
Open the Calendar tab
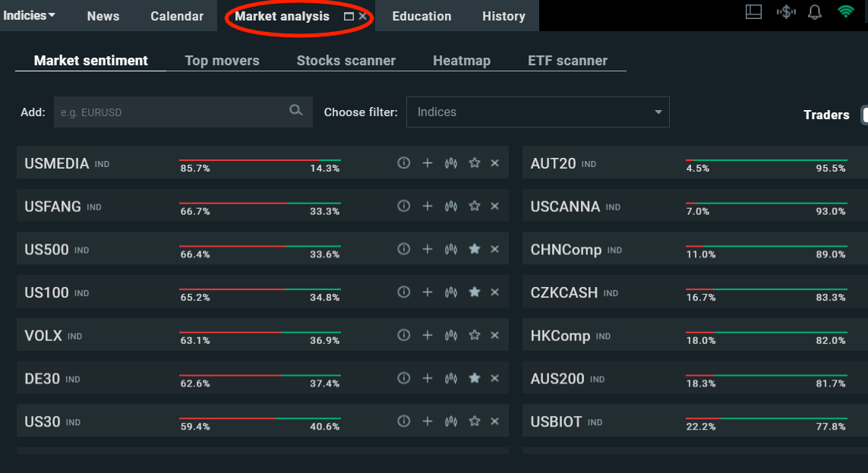pyautogui.click(x=177, y=16)
